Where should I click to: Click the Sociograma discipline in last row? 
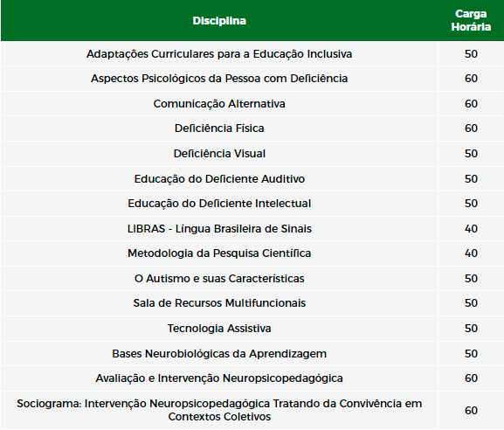click(x=219, y=410)
